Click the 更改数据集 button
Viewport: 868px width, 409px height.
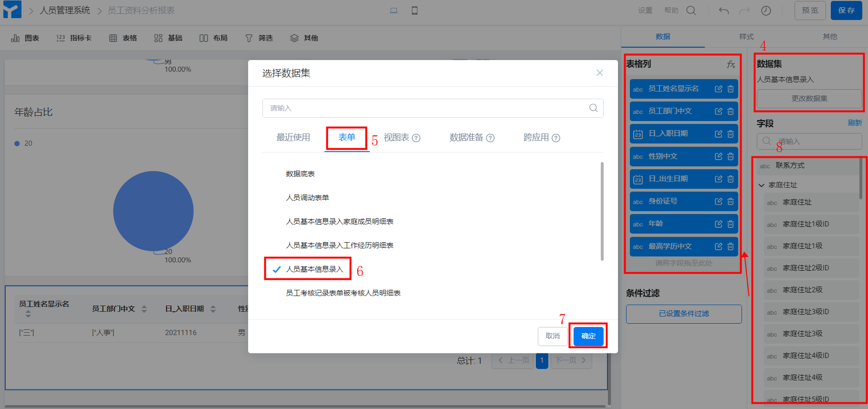(x=809, y=99)
